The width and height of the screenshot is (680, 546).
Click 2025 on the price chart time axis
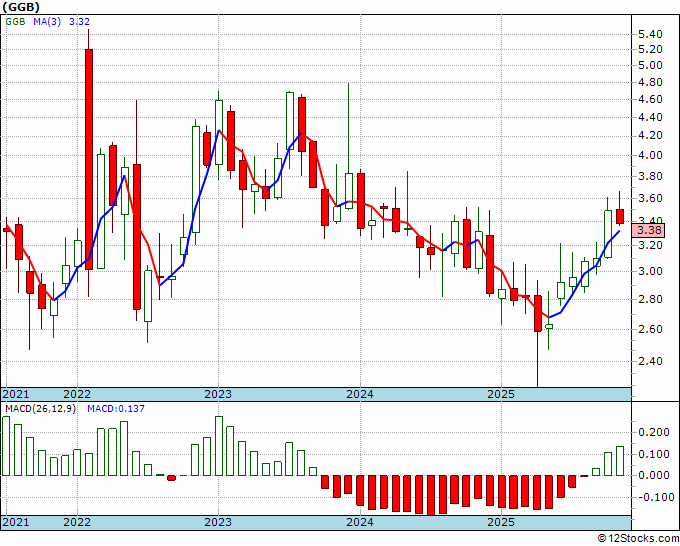tap(501, 394)
